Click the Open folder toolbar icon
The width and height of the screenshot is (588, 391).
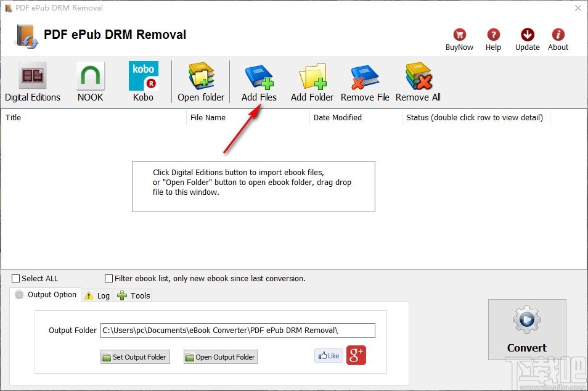point(201,82)
